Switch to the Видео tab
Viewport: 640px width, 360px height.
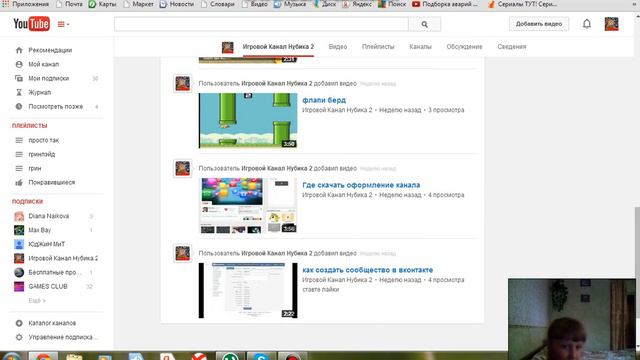338,47
